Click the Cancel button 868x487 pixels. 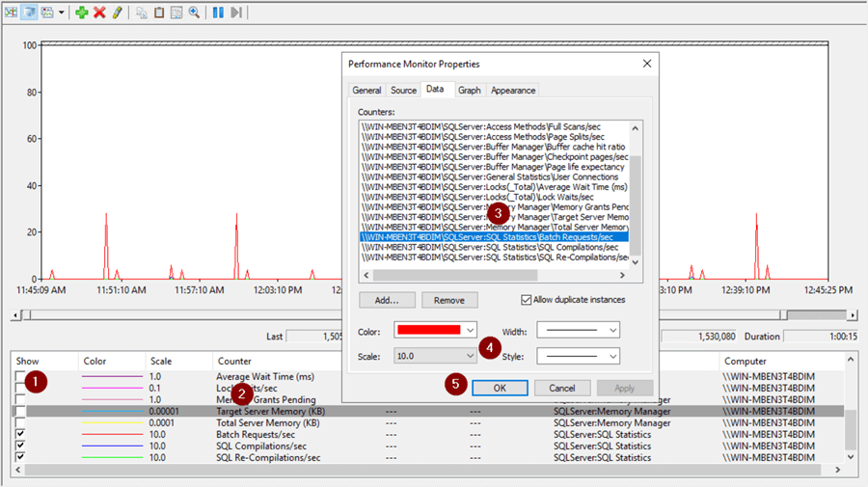coord(562,388)
